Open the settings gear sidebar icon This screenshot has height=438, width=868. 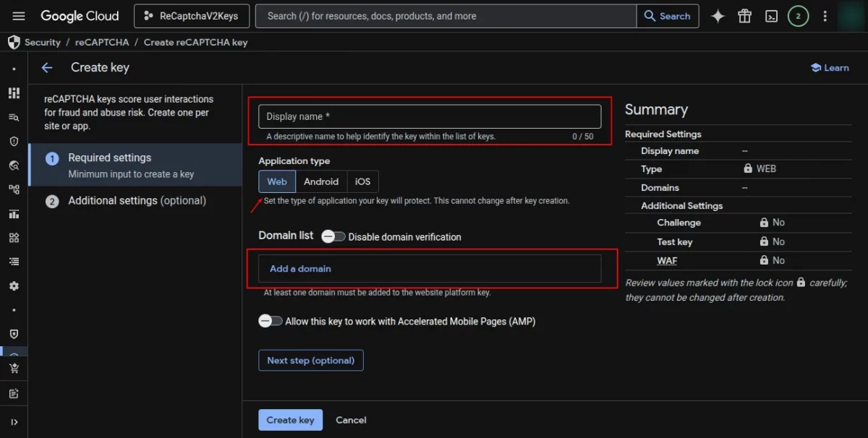(14, 285)
